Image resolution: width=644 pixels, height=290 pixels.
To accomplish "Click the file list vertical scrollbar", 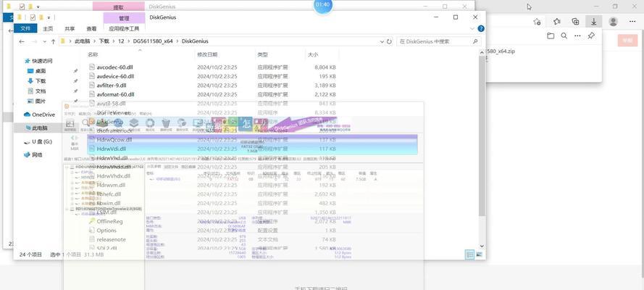I will coord(482,136).
